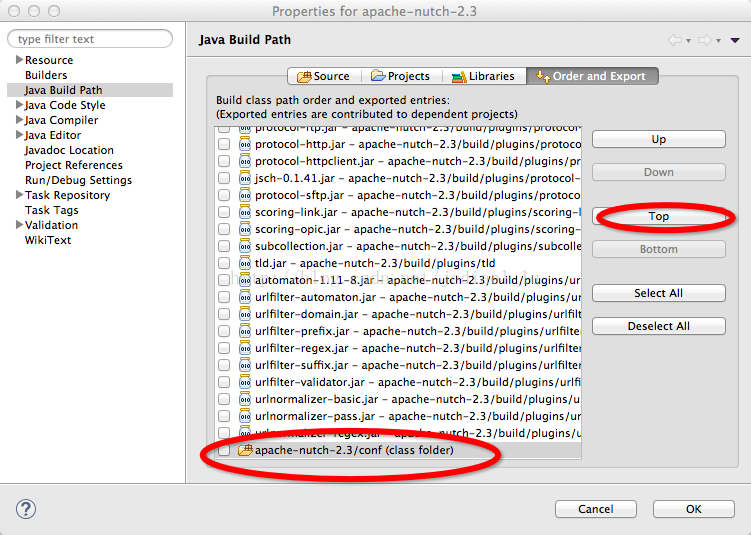The image size is (751, 535).
Task: Expand the Java Compiler node
Action: pyautogui.click(x=19, y=119)
